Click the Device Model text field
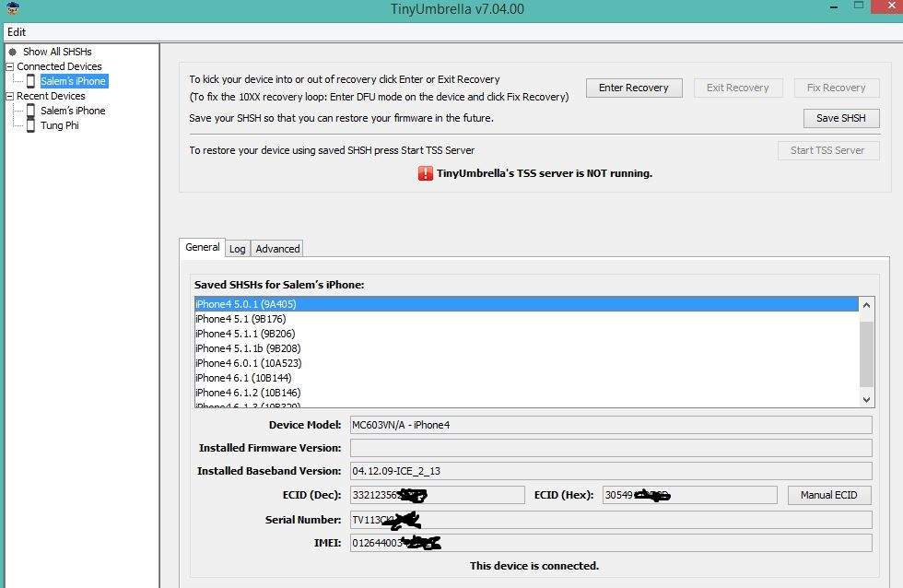 coord(610,425)
